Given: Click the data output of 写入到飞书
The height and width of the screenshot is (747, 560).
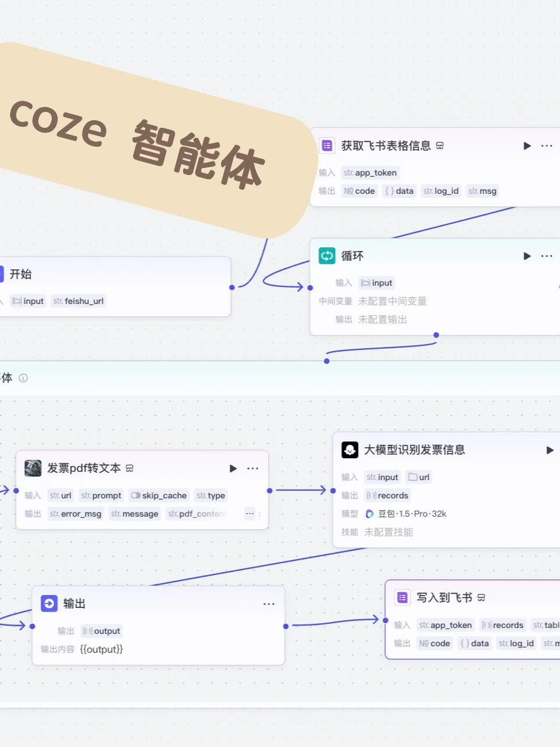Looking at the screenshot, I should click(474, 643).
